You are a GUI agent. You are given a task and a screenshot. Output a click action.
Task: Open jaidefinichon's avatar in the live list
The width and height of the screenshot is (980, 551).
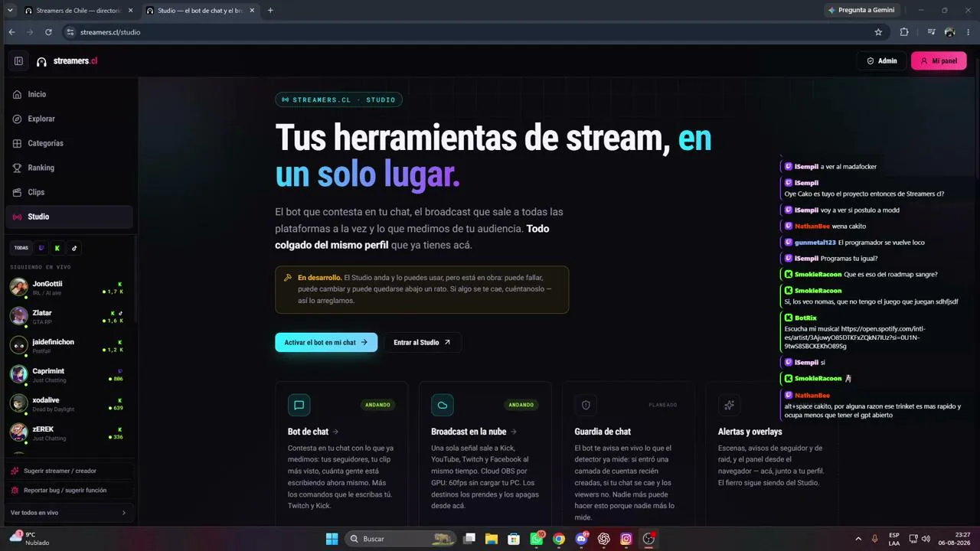point(19,345)
